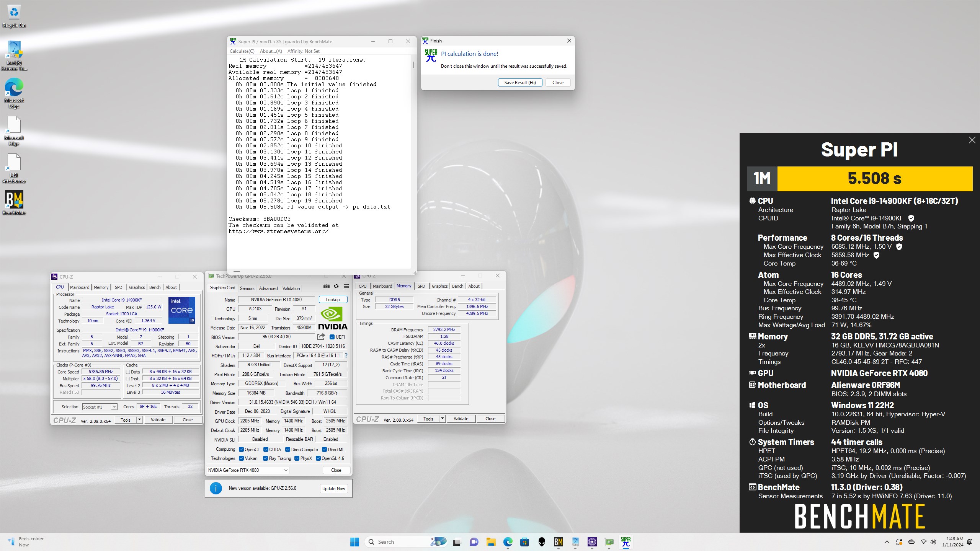Toggle CUDA checkbox in GPU-Z

[x=266, y=450]
